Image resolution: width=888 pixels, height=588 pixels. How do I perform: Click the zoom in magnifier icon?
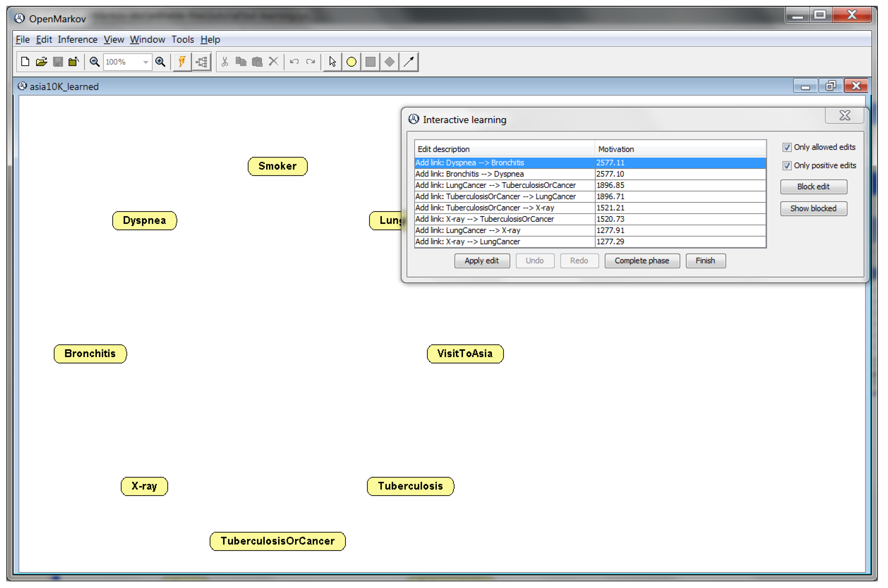point(161,62)
